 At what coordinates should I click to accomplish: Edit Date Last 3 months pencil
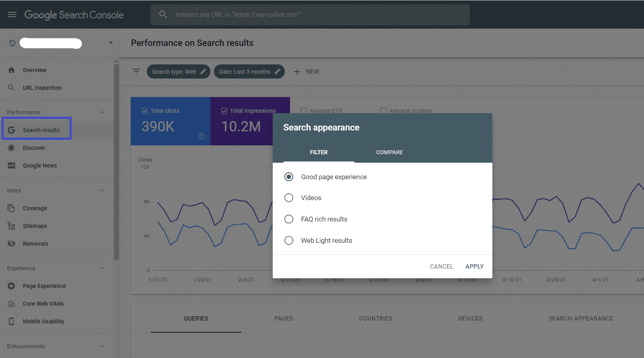278,72
